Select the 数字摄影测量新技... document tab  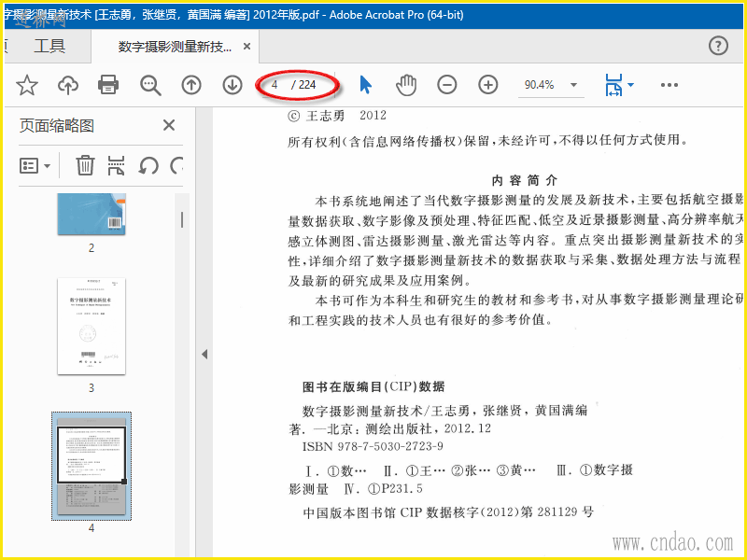point(175,47)
